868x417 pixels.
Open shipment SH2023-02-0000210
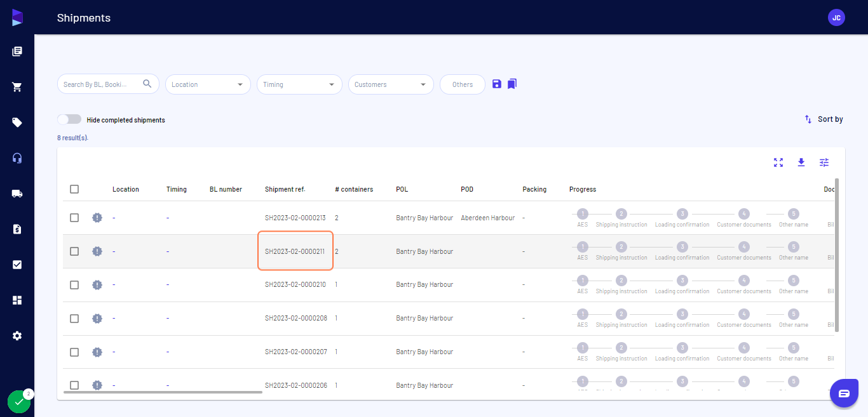(295, 285)
